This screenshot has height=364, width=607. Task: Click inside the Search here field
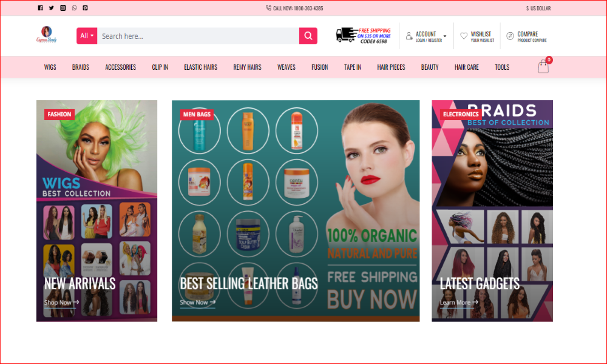(x=198, y=36)
